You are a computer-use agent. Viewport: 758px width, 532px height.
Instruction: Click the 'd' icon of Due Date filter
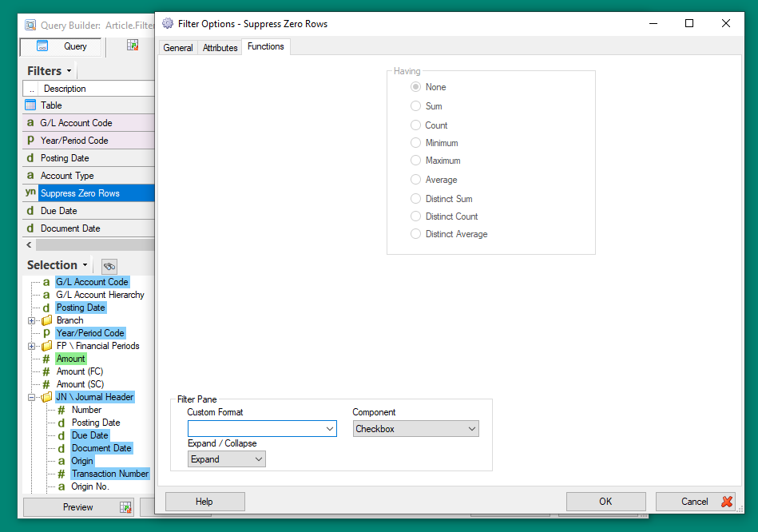30,211
